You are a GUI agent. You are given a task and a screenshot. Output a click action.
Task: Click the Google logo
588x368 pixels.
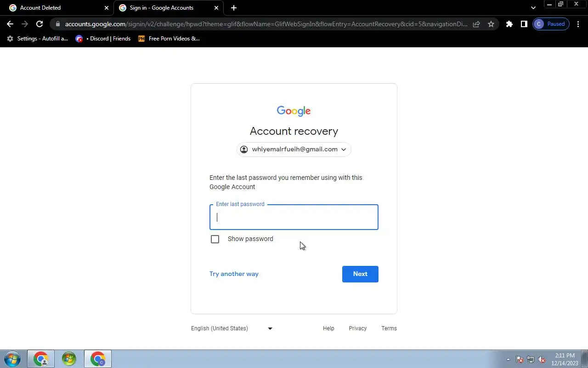click(x=294, y=111)
